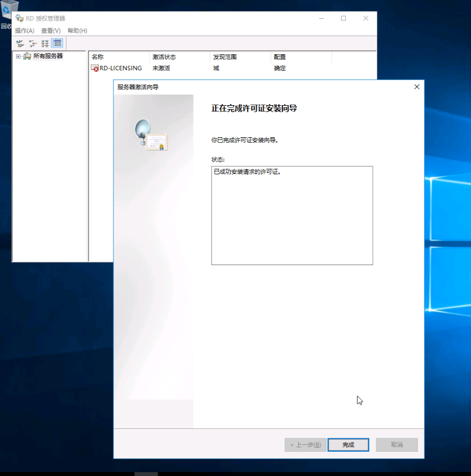This screenshot has height=476, width=471.
Task: Select the details view toolbar icon
Action: pyautogui.click(x=58, y=43)
